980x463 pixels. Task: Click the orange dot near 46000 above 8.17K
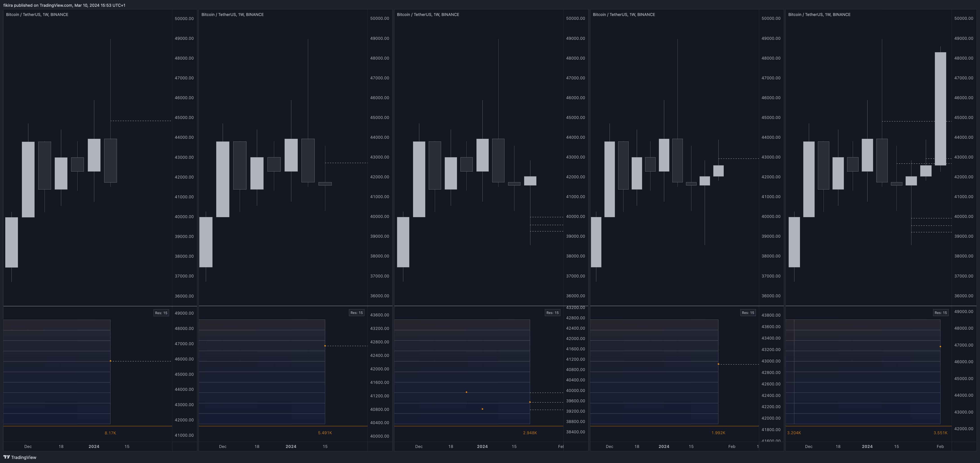tap(110, 361)
